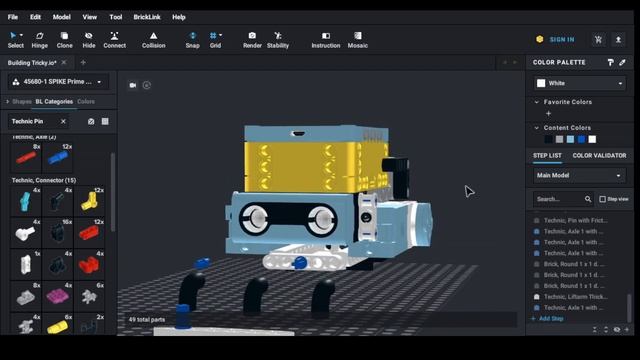
Task: Open the White color dropdown
Action: click(580, 83)
